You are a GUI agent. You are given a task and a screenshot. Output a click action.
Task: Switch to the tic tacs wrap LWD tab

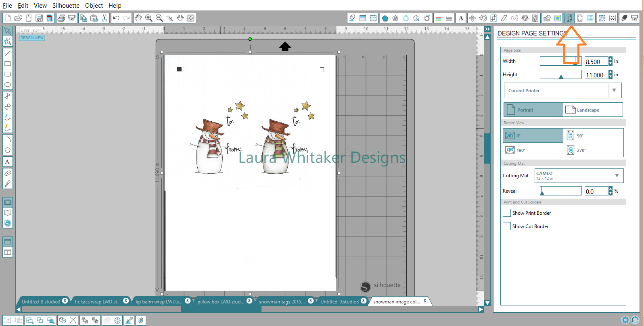[x=98, y=301]
